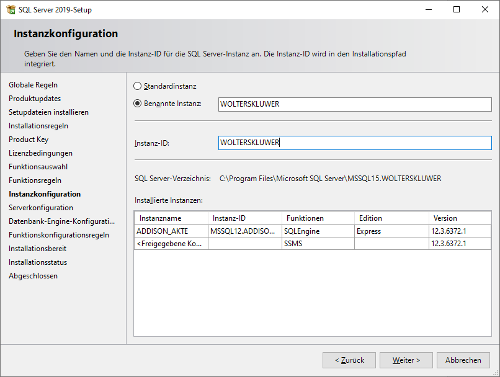Select the Instanzkonfiguration step in sidebar

(45, 194)
